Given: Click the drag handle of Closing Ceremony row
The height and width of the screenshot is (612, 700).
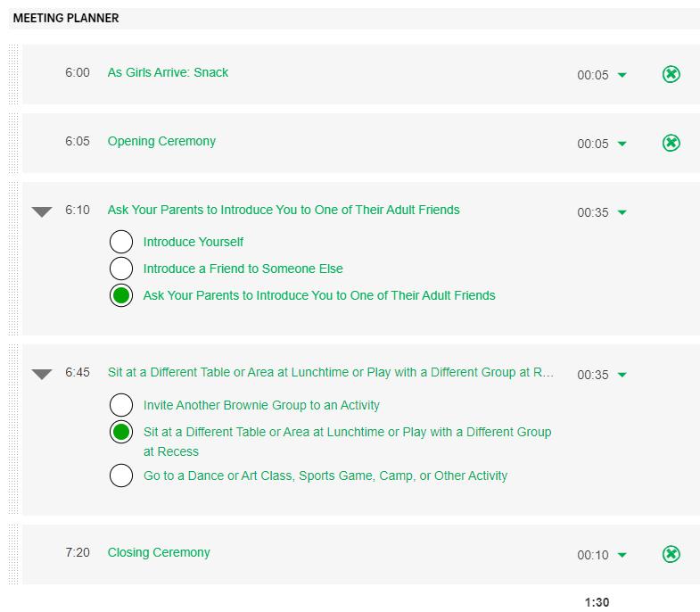Looking at the screenshot, I should pyautogui.click(x=13, y=554).
